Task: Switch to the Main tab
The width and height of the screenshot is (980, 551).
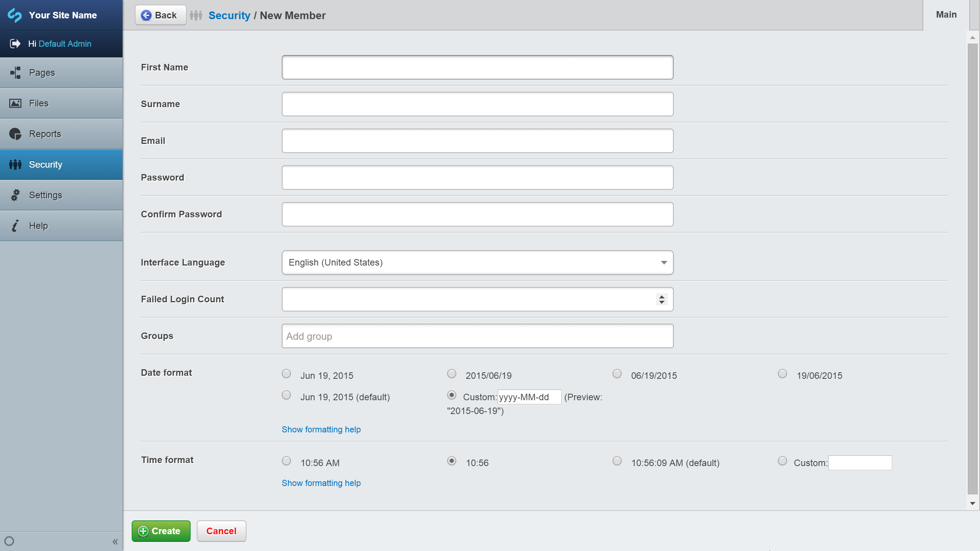Action: (x=945, y=15)
